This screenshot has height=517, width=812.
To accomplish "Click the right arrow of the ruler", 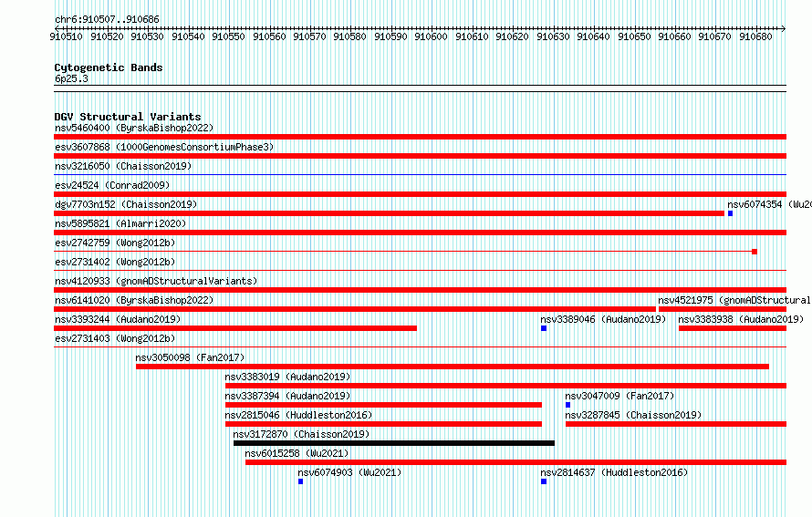I will coord(784,28).
